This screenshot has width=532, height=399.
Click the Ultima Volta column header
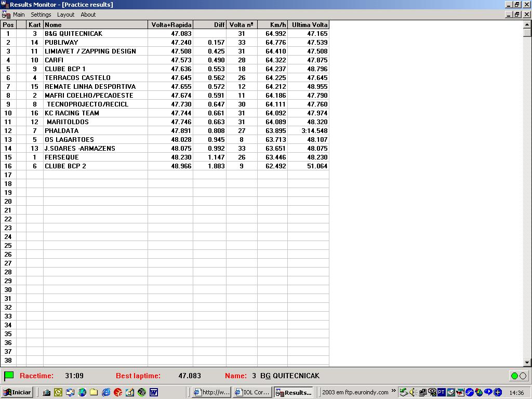(309, 24)
